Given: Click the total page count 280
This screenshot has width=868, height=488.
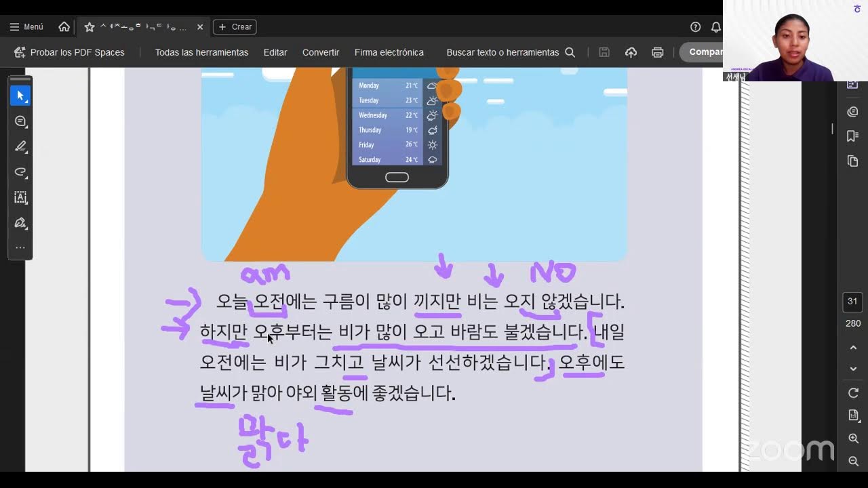Looking at the screenshot, I should [853, 323].
